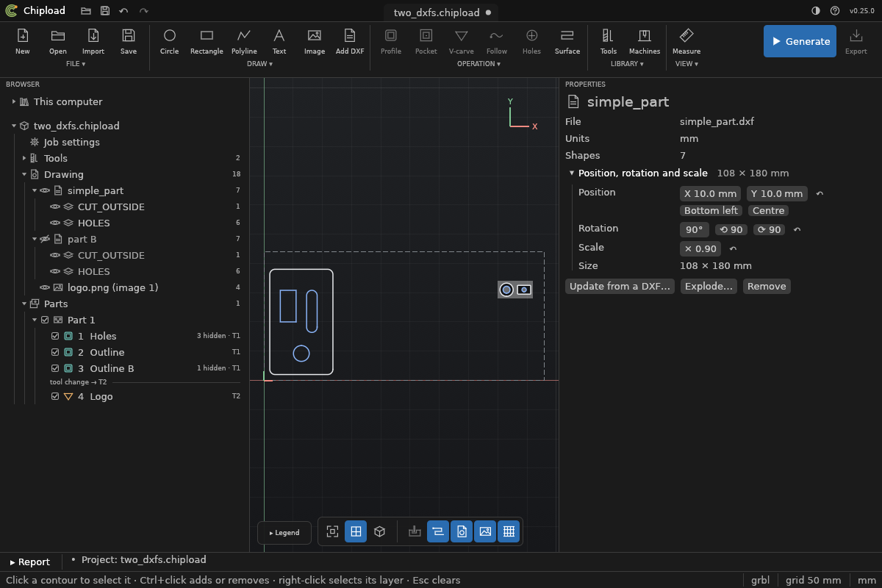
Task: Toggle the dark/light theme icon
Action: tap(816, 11)
